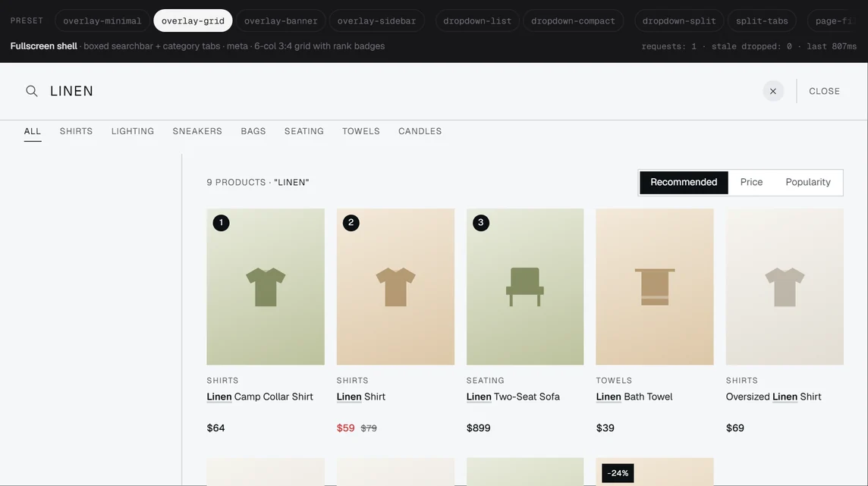Open the Linen Camp Collar Shirt title
868x486 pixels.
[x=259, y=397]
